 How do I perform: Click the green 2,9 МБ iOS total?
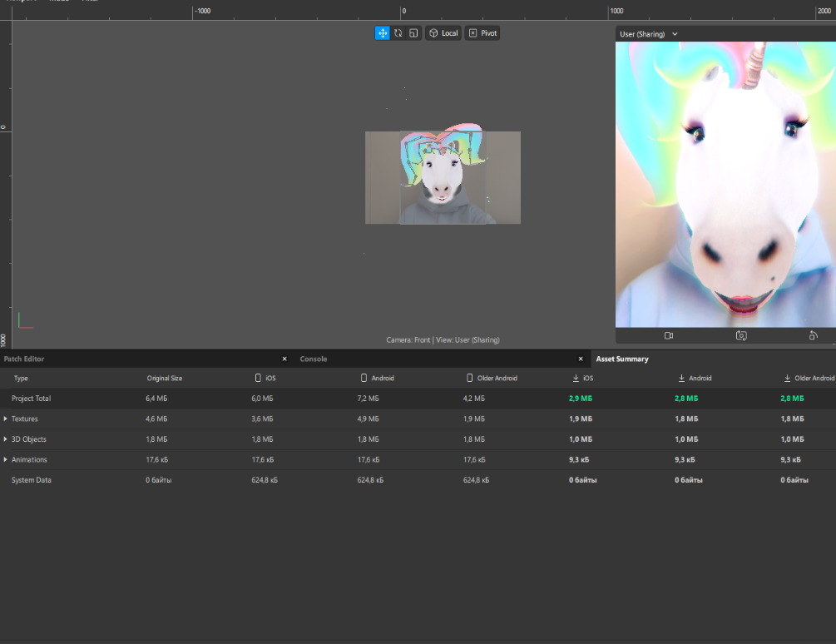pos(580,399)
